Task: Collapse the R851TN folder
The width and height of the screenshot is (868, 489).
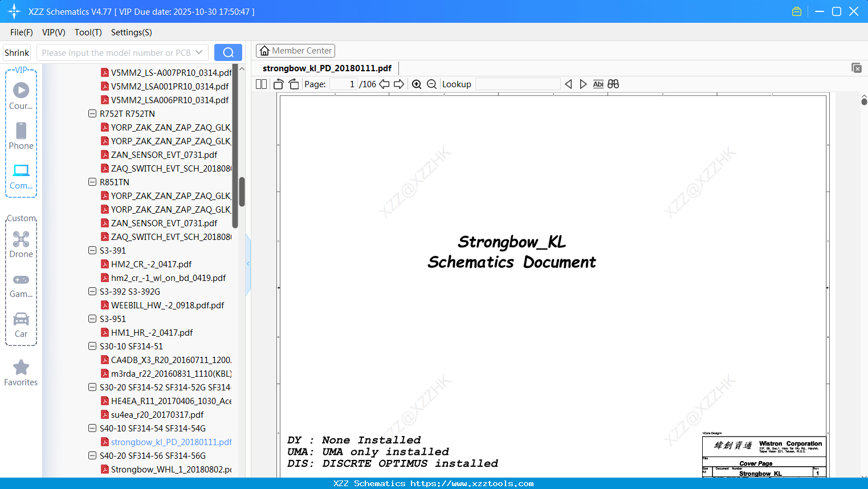Action: pos(92,182)
